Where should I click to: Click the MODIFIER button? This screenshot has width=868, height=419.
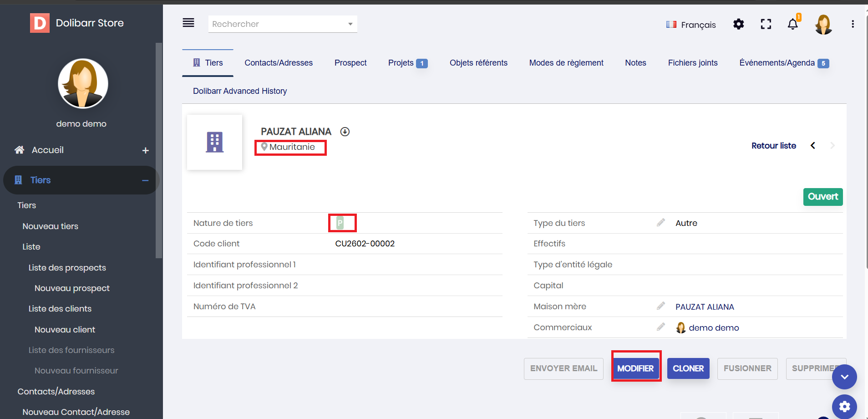(x=635, y=368)
